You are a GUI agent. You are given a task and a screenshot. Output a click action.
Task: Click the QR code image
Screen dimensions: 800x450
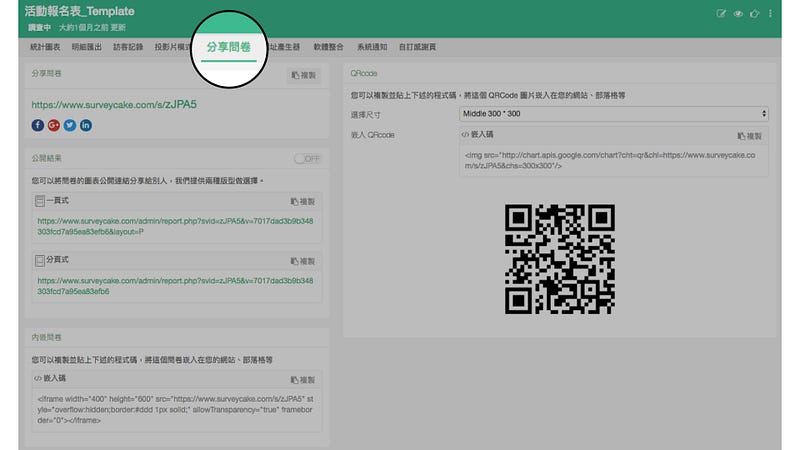pyautogui.click(x=560, y=259)
